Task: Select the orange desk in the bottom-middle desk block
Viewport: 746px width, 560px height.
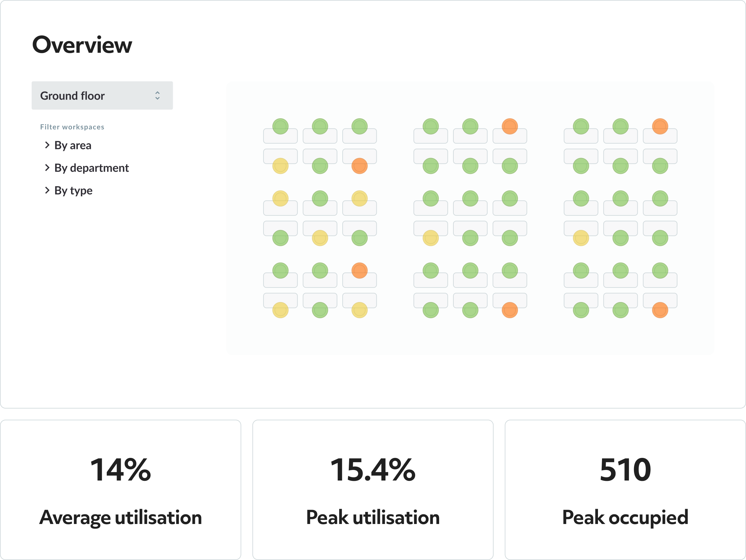Action: [510, 310]
